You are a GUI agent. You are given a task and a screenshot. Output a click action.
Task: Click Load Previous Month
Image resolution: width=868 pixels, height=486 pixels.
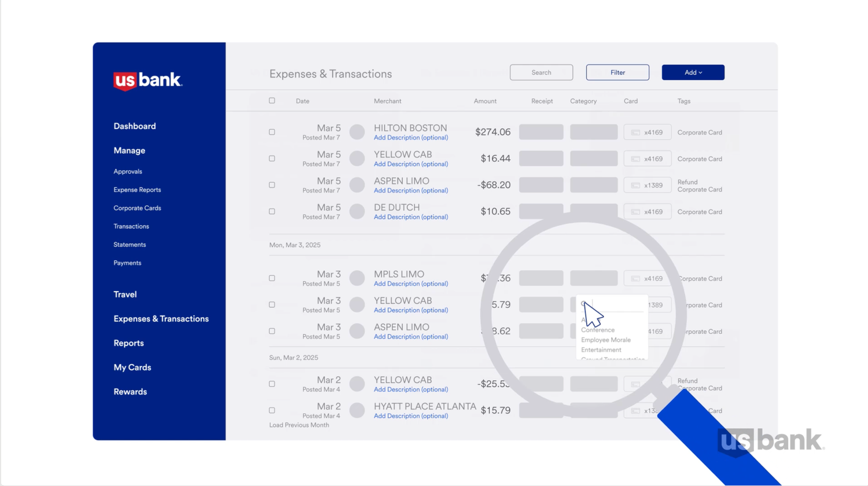click(299, 425)
